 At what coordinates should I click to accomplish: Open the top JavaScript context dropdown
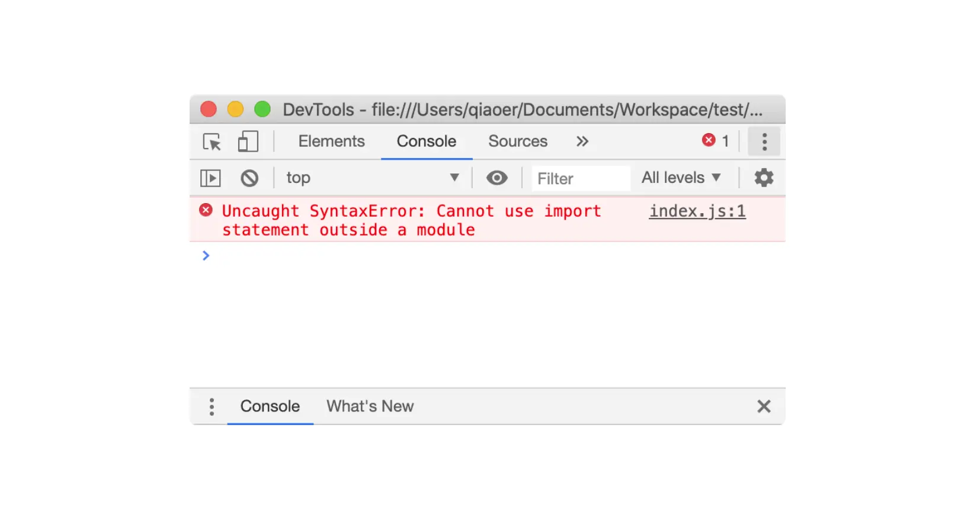click(372, 178)
